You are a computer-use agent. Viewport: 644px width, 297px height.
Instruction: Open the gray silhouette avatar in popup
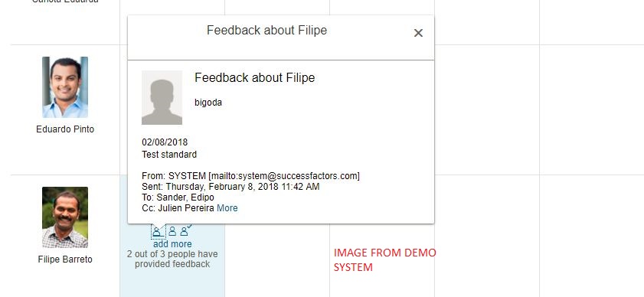162,97
